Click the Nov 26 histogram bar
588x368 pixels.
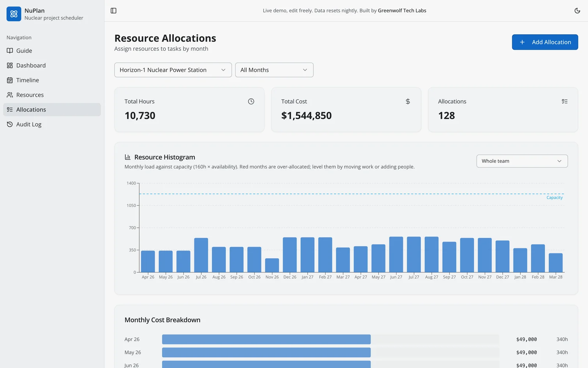(272, 265)
